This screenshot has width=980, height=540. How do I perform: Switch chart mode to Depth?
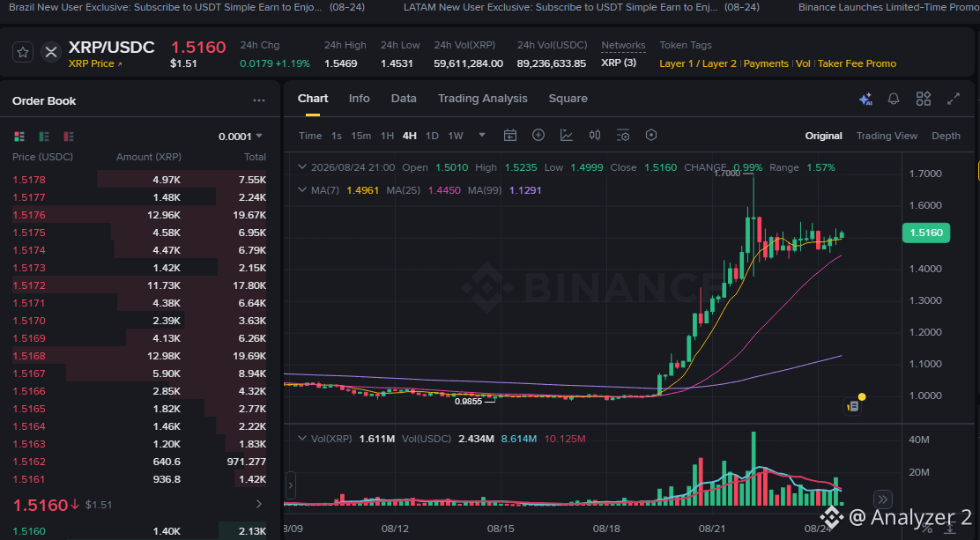coord(946,136)
